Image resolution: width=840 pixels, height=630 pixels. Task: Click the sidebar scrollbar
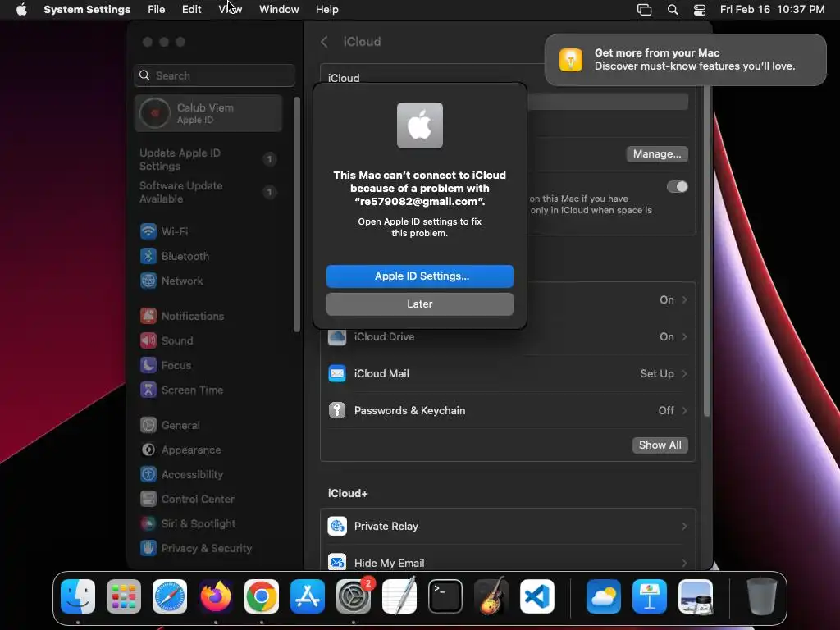[x=296, y=214]
